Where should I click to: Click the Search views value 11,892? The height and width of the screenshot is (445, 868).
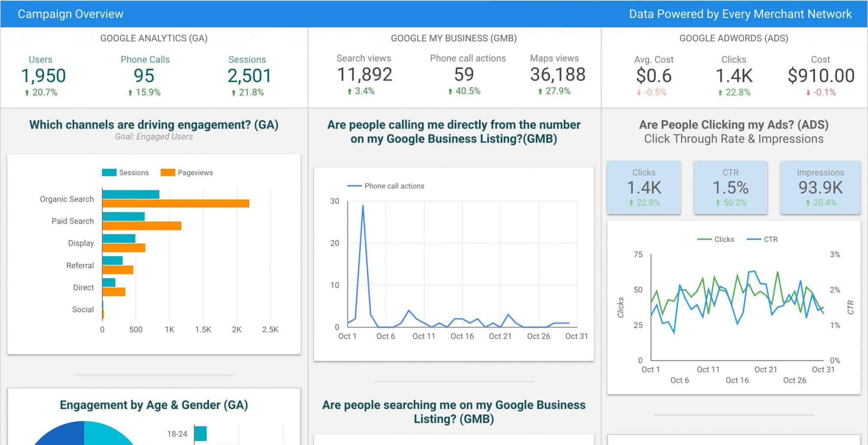(x=365, y=75)
